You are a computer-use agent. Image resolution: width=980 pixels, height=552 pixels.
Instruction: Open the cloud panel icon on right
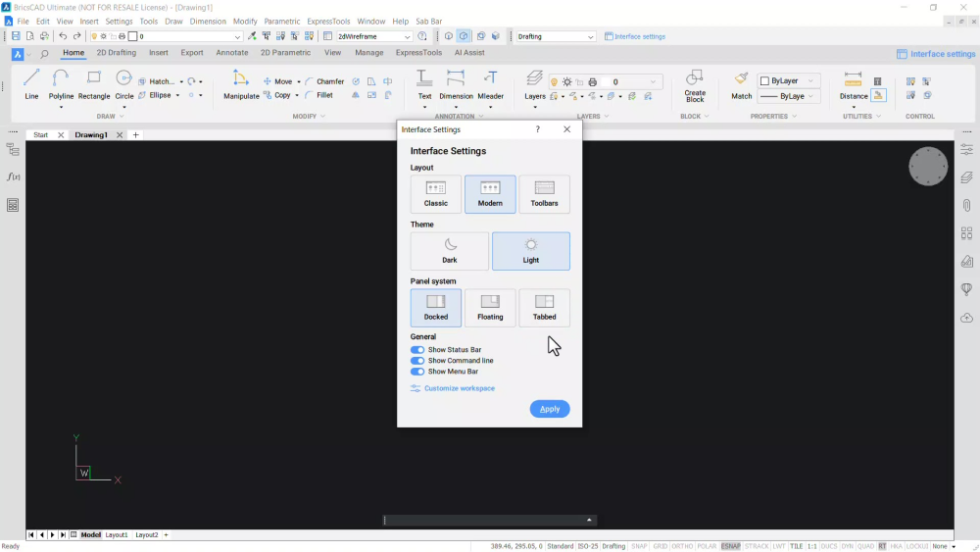(x=966, y=318)
